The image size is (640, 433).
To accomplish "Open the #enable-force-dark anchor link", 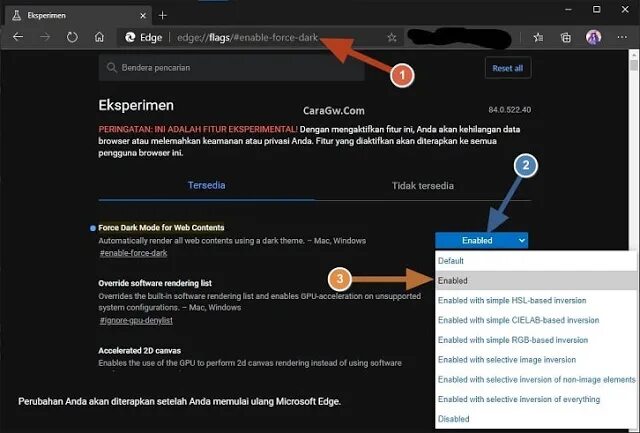I will point(133,253).
